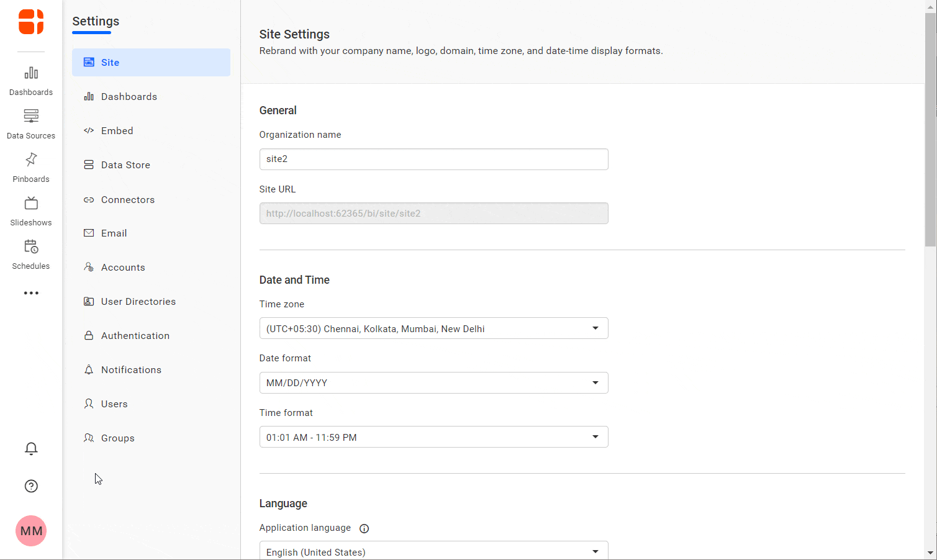Image resolution: width=937 pixels, height=560 pixels.
Task: Open the Connectors settings tab
Action: (151, 199)
